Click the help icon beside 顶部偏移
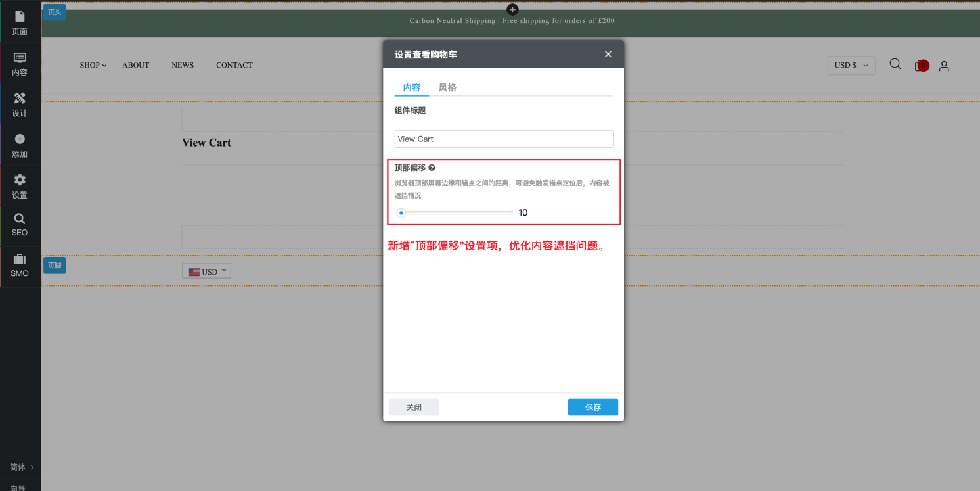 (x=432, y=168)
